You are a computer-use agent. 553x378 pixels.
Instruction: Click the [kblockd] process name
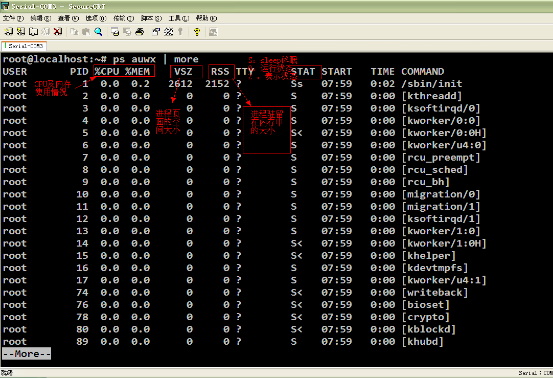pyautogui.click(x=429, y=329)
